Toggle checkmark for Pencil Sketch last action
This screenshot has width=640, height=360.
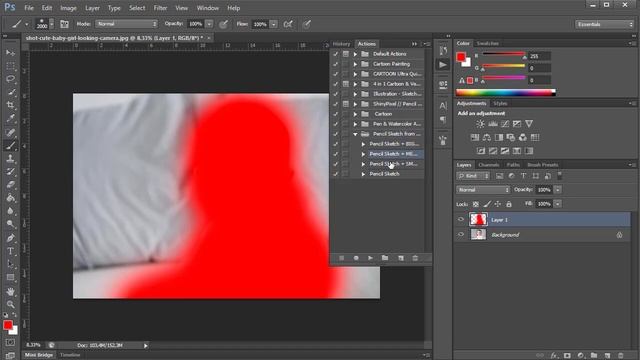(x=336, y=174)
